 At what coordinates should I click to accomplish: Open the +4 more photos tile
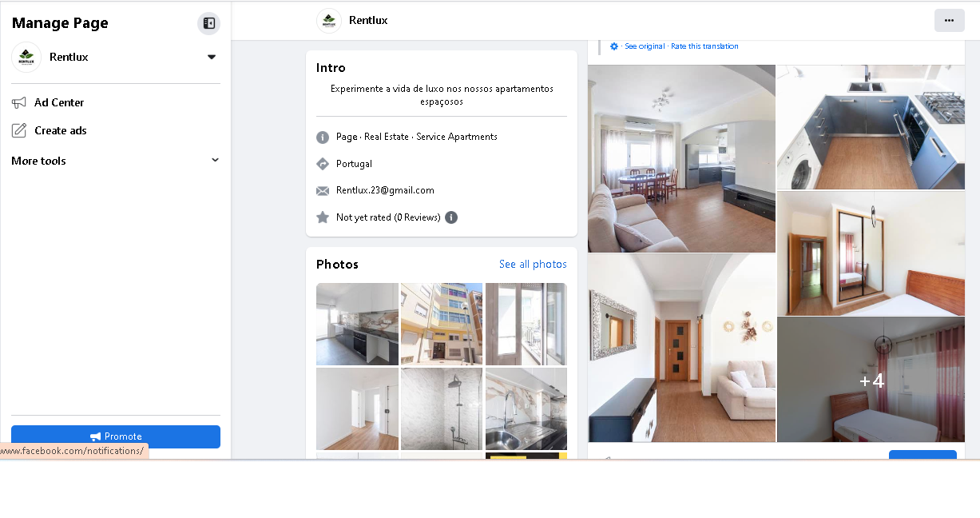(x=871, y=380)
